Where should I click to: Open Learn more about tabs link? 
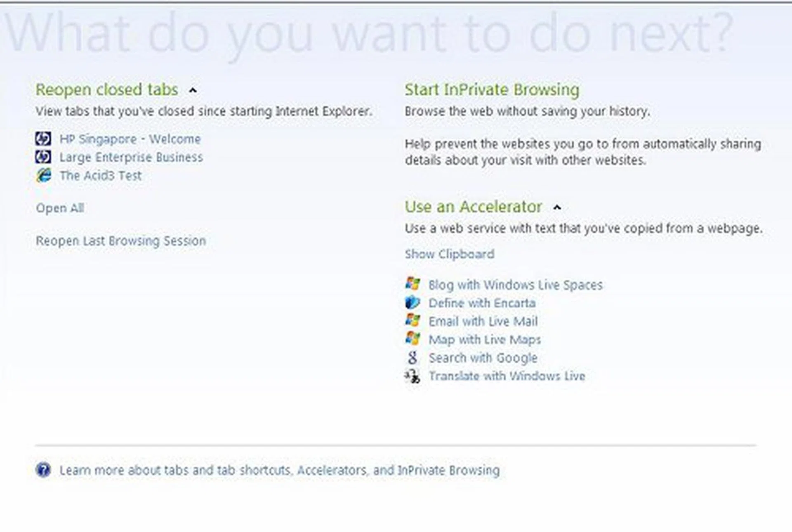[279, 470]
